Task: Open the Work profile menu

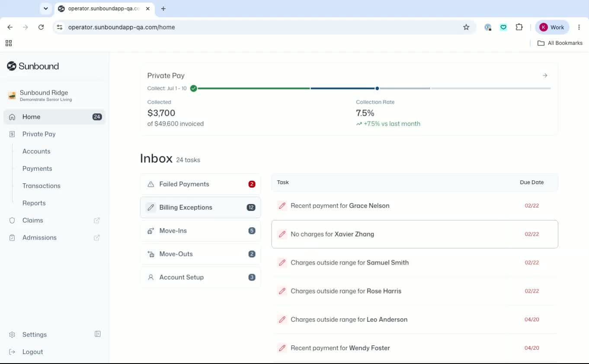Action: (552, 27)
